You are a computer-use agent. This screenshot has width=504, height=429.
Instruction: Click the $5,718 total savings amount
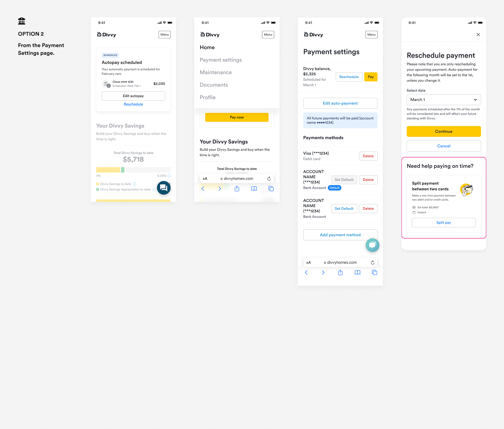tap(133, 160)
